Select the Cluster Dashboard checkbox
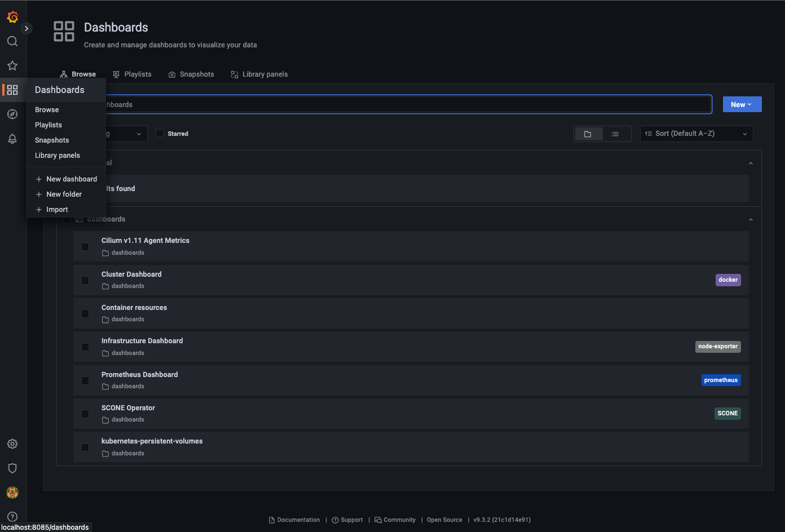 85,280
